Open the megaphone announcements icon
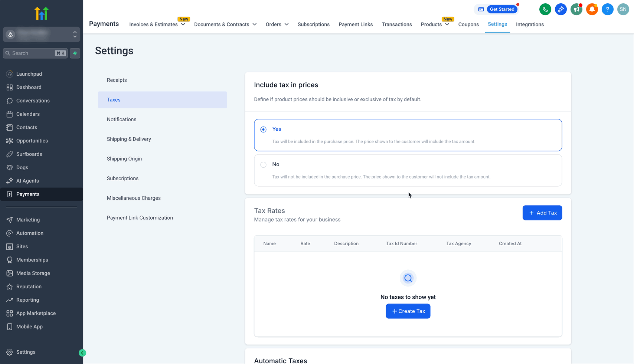Image resolution: width=634 pixels, height=364 pixels. tap(576, 9)
